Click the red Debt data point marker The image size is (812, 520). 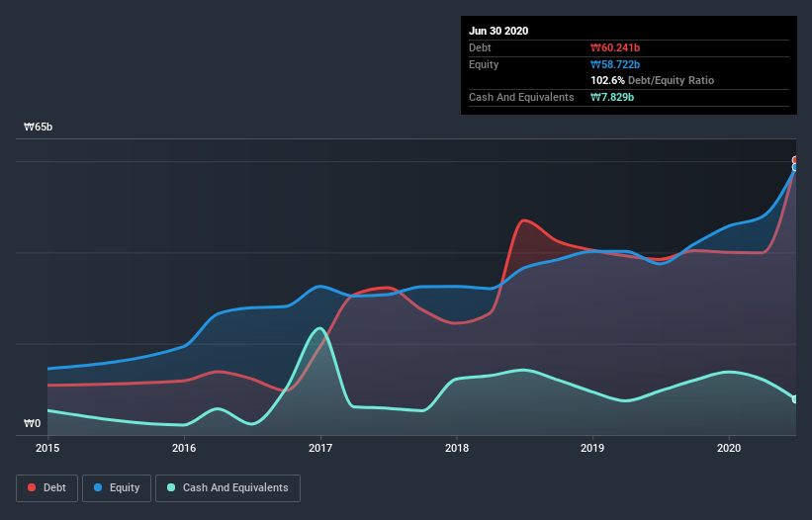click(x=795, y=160)
